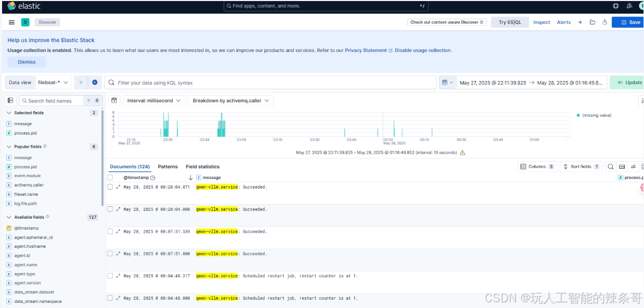Image resolution: width=644 pixels, height=308 pixels.
Task: Click the help icon in the context-aware Discover badge
Action: pyautogui.click(x=482, y=22)
